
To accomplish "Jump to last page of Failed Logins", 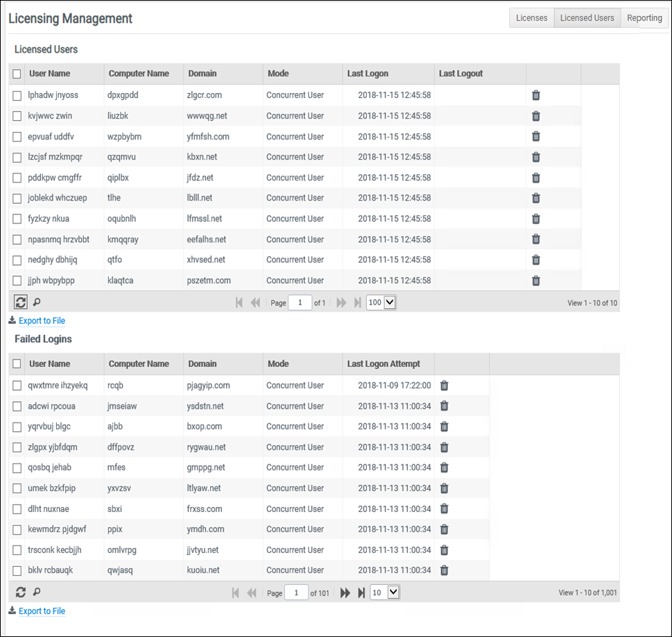I will point(361,593).
